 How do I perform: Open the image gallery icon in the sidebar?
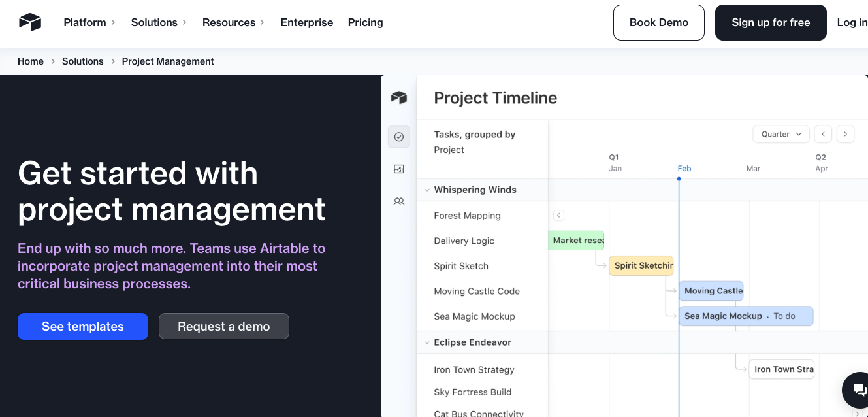tap(398, 169)
